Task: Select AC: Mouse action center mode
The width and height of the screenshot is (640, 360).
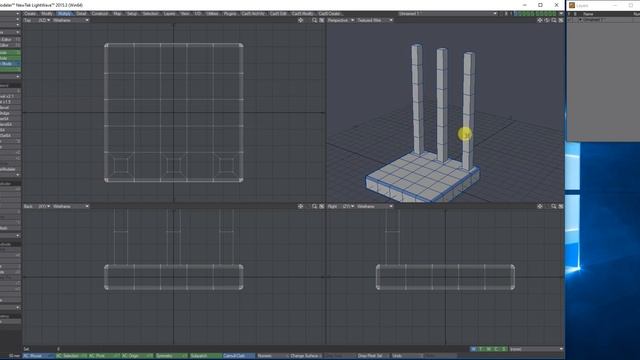Action: 38,356
